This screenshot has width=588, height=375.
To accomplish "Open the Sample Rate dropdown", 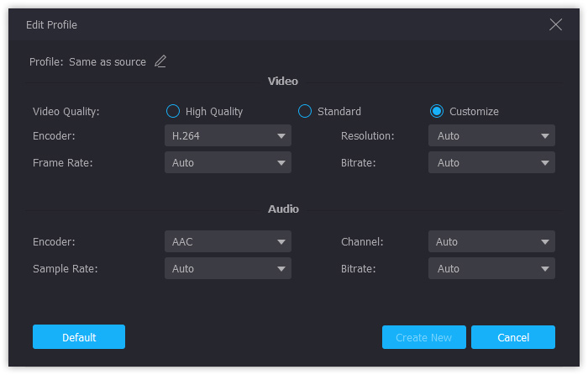I will tap(228, 268).
